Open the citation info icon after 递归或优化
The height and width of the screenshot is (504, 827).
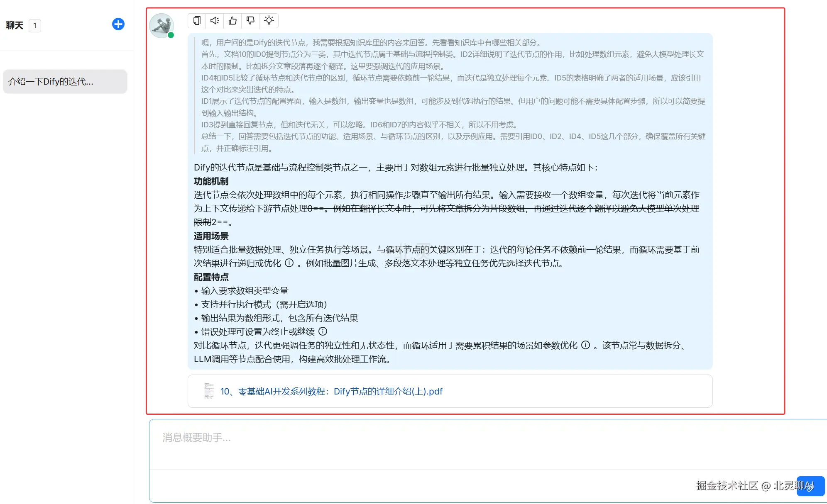pyautogui.click(x=289, y=263)
